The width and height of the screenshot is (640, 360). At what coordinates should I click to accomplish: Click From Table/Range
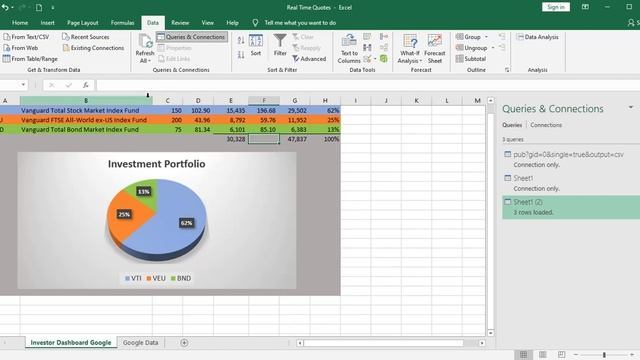tap(30, 59)
